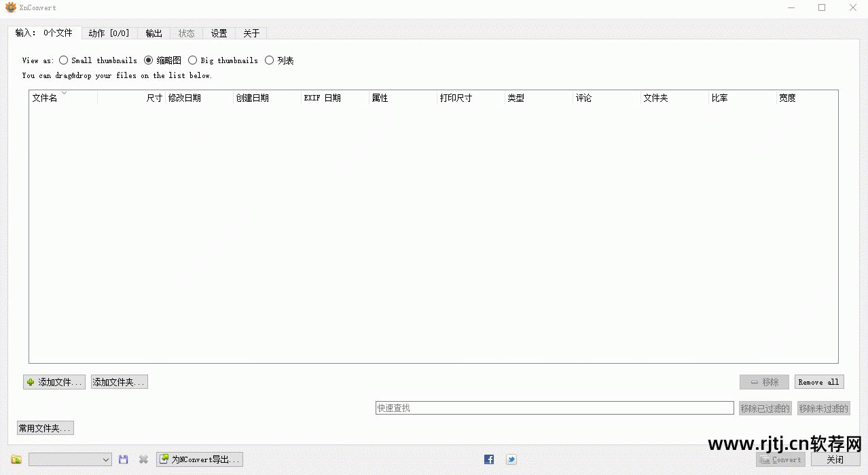Click the Remove all button

(x=819, y=382)
